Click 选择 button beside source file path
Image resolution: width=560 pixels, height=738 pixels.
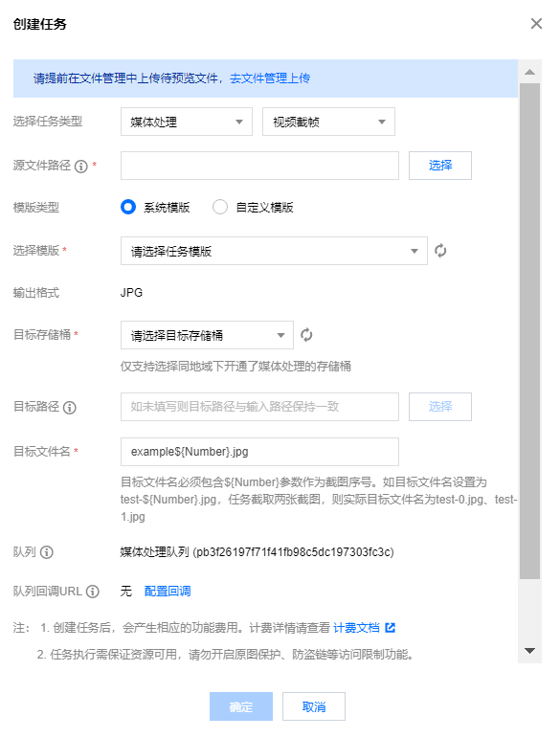(440, 166)
